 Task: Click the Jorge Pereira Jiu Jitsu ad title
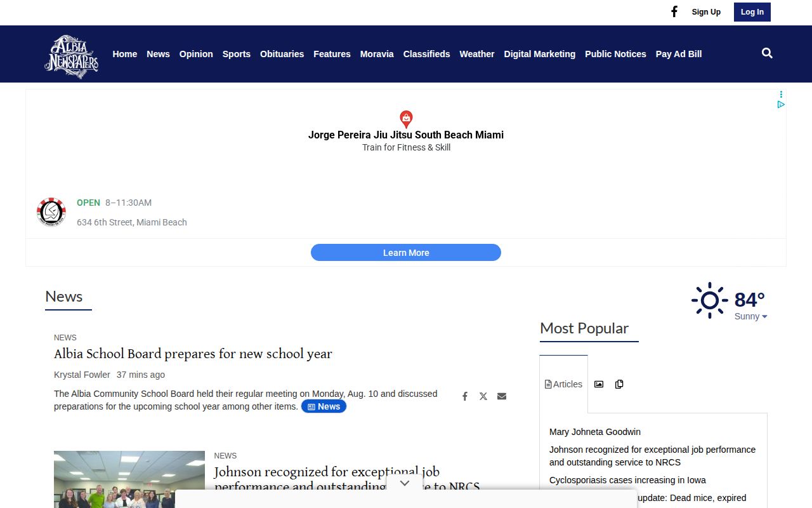(x=406, y=135)
